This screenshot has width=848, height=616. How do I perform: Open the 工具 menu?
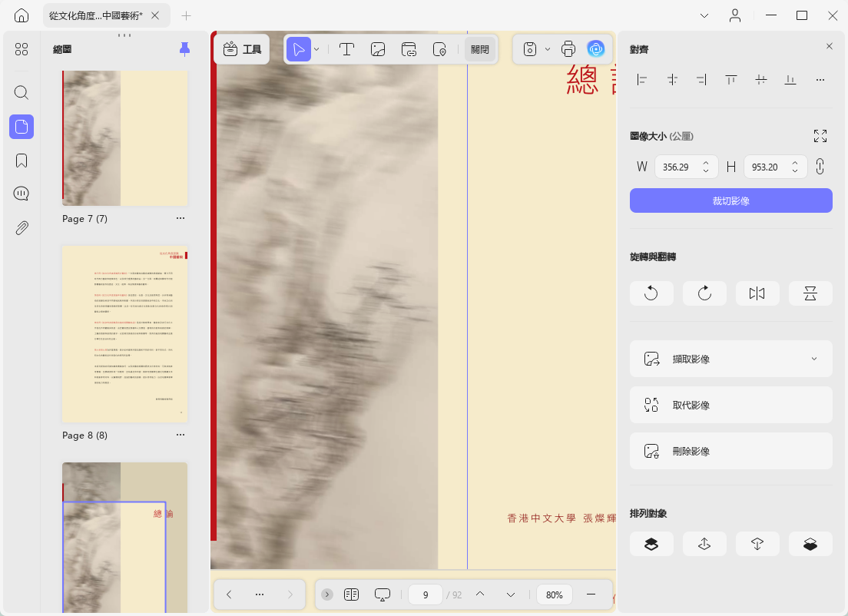[242, 49]
